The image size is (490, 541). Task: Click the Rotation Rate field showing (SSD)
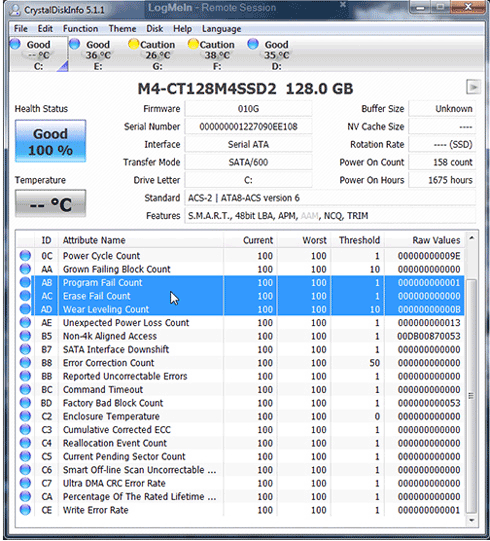442,145
